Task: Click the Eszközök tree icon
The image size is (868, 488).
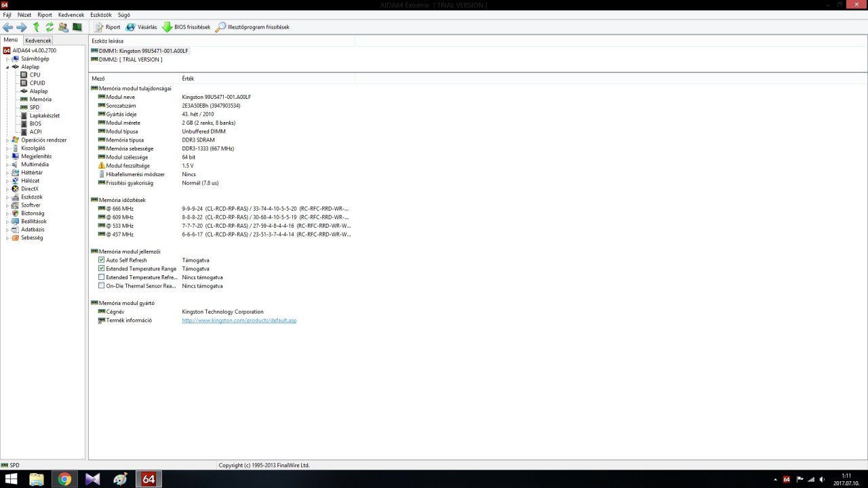Action: coord(15,197)
